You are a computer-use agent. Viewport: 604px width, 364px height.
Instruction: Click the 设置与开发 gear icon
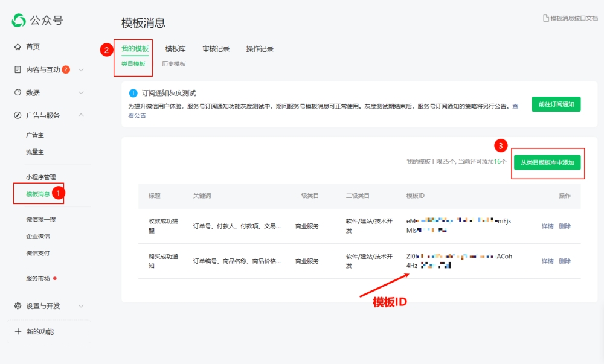click(x=18, y=306)
